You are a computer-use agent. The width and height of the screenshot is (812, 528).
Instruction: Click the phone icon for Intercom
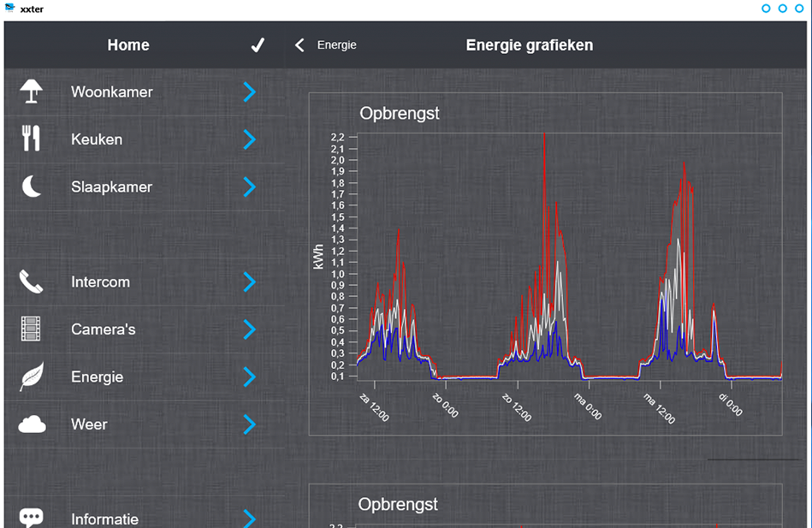tap(31, 282)
